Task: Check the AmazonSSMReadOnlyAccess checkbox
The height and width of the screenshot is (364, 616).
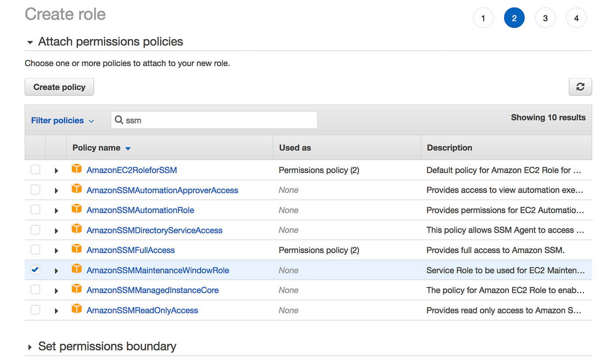Action: [35, 310]
